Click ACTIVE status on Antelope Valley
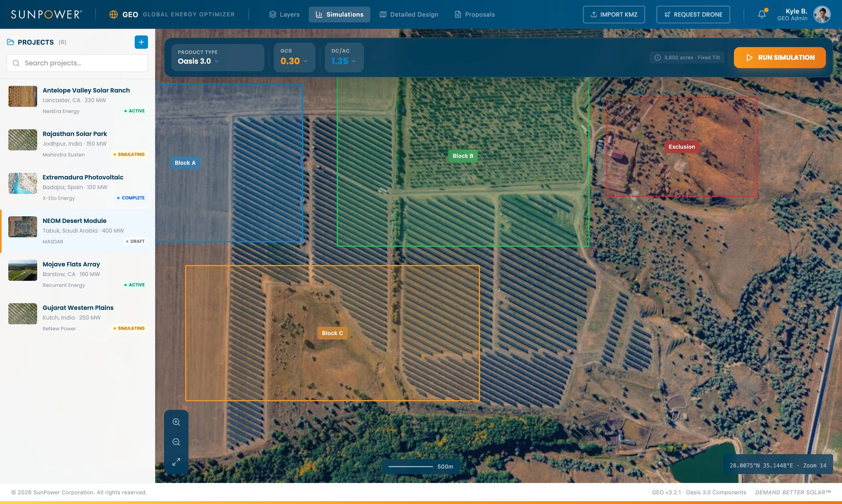This screenshot has height=504, width=842. click(135, 111)
